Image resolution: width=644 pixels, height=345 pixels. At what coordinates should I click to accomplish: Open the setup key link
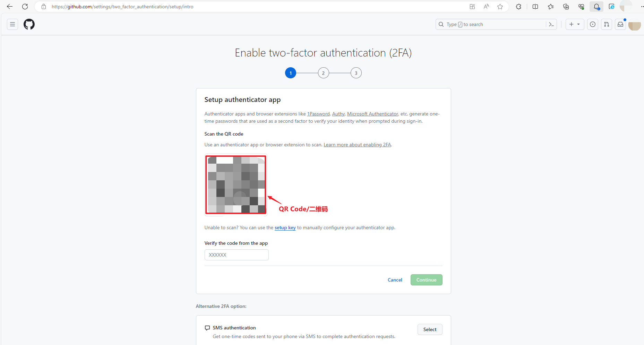click(x=285, y=227)
